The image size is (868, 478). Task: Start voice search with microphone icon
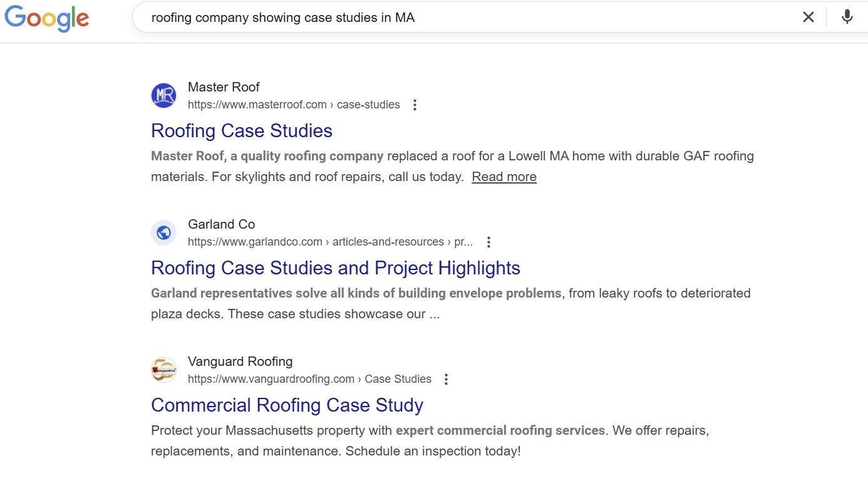[x=847, y=17]
